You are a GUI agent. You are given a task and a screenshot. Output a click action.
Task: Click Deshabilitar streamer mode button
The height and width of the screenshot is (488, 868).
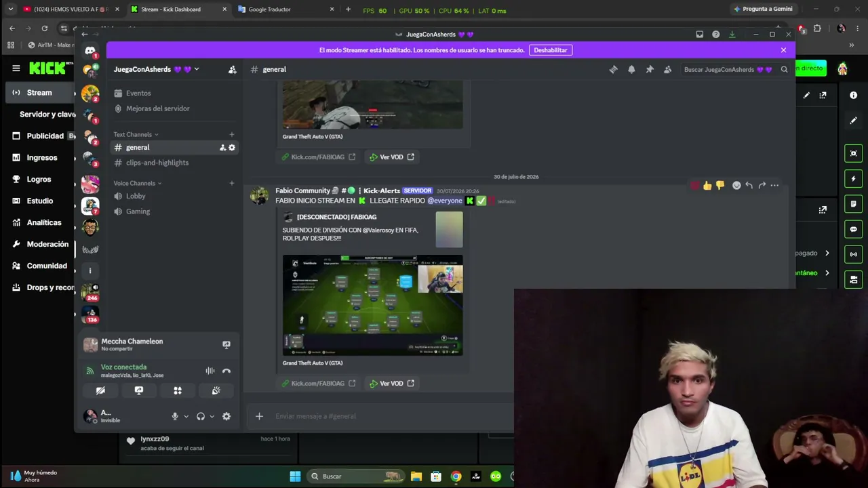(550, 50)
